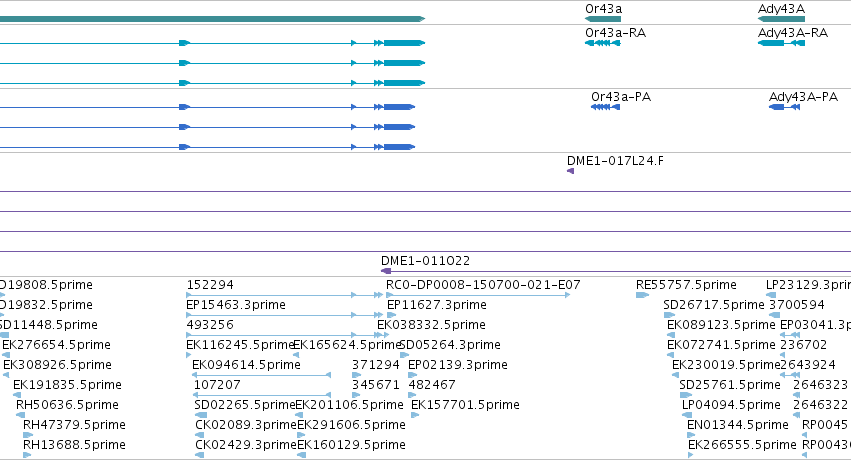Click the EK165624.5prime label
Screen dimensions: 851x460
[346, 345]
